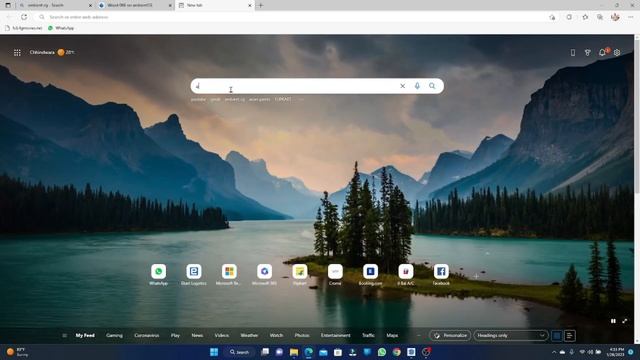Select the Traffic feed tab
The height and width of the screenshot is (360, 640).
tap(368, 336)
